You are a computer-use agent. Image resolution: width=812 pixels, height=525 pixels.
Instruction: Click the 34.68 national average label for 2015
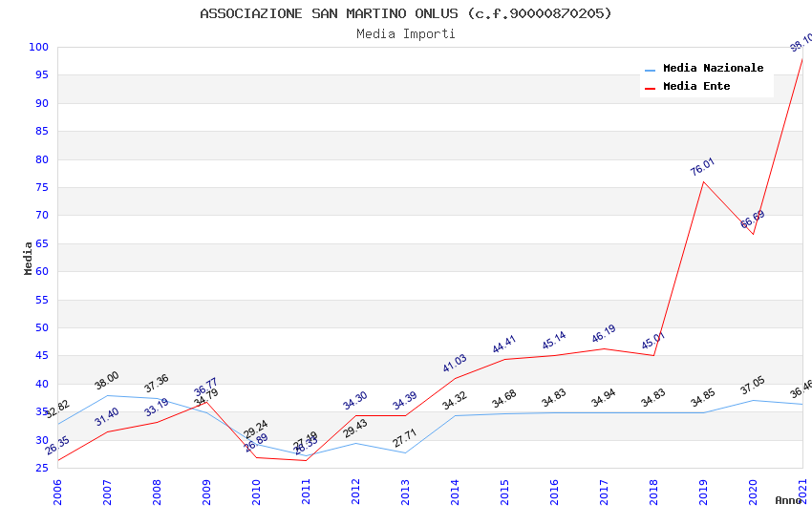click(x=503, y=399)
